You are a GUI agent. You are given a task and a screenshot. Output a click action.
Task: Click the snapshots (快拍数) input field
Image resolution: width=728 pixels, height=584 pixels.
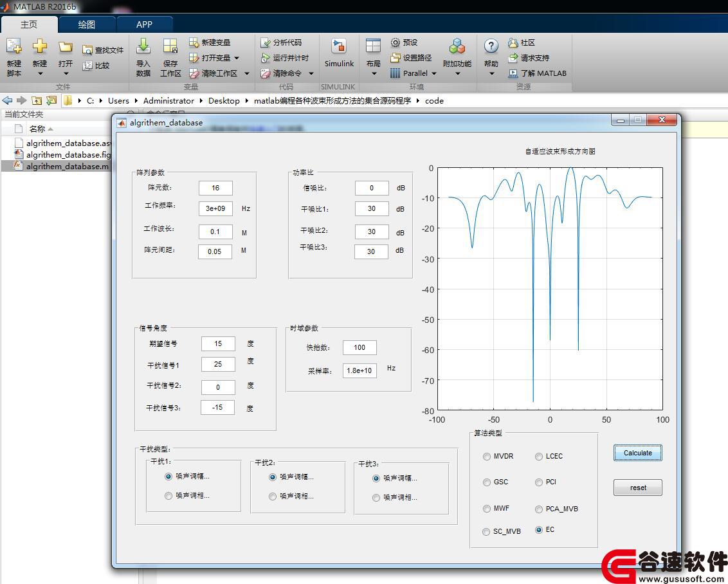coord(359,347)
